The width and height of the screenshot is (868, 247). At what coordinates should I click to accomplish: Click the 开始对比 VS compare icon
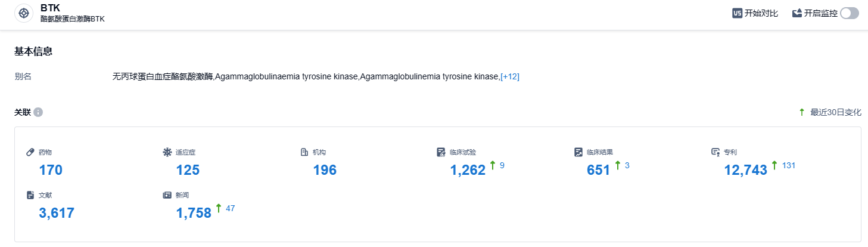pyautogui.click(x=737, y=13)
